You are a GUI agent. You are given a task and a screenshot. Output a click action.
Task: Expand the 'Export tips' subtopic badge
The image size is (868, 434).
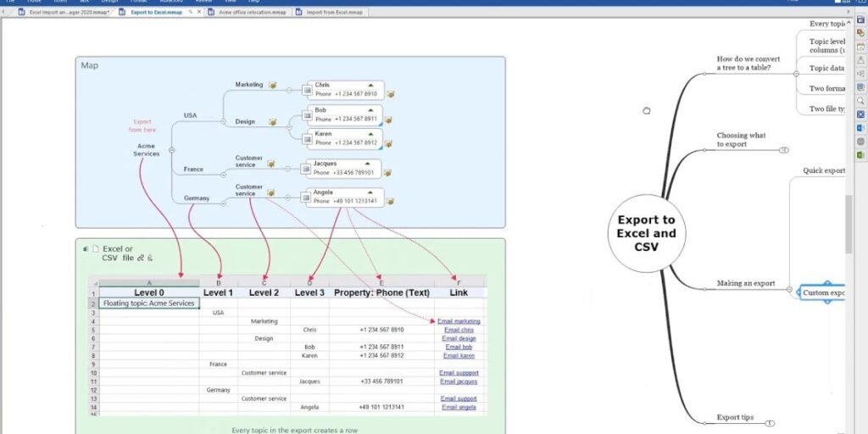[x=770, y=424]
